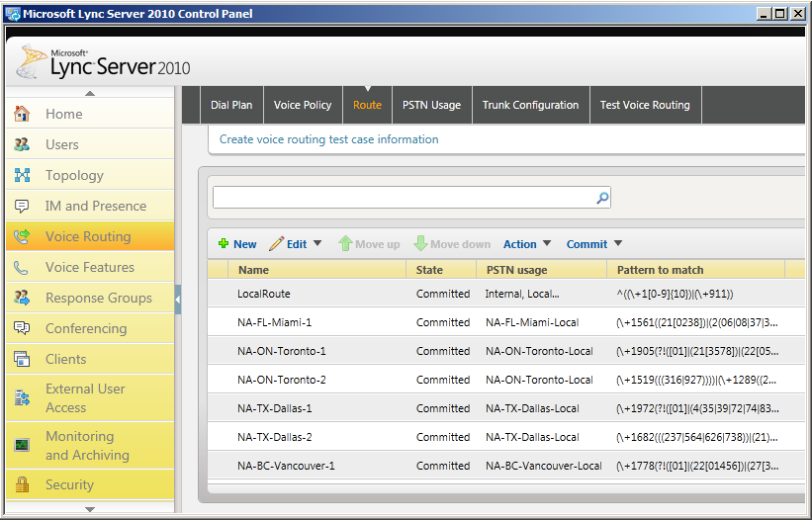
Task: Open the PSTN Usage tab
Action: 432,105
